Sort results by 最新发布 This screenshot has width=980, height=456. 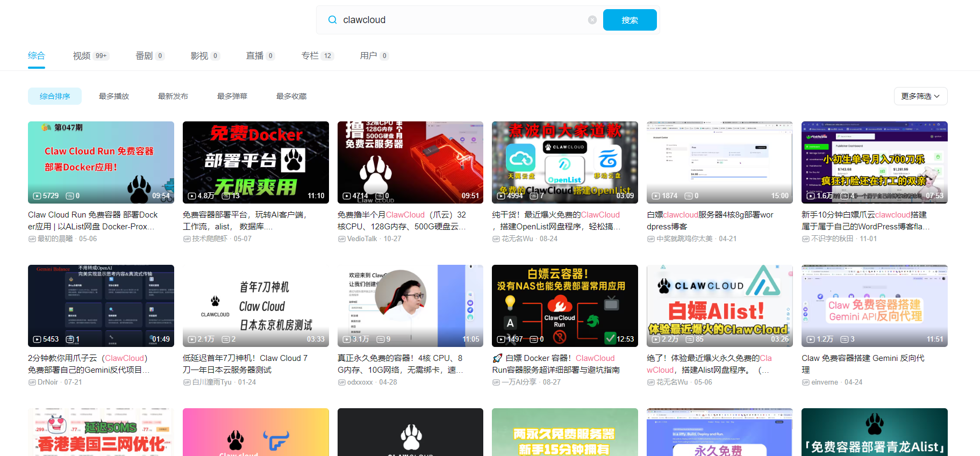[173, 96]
